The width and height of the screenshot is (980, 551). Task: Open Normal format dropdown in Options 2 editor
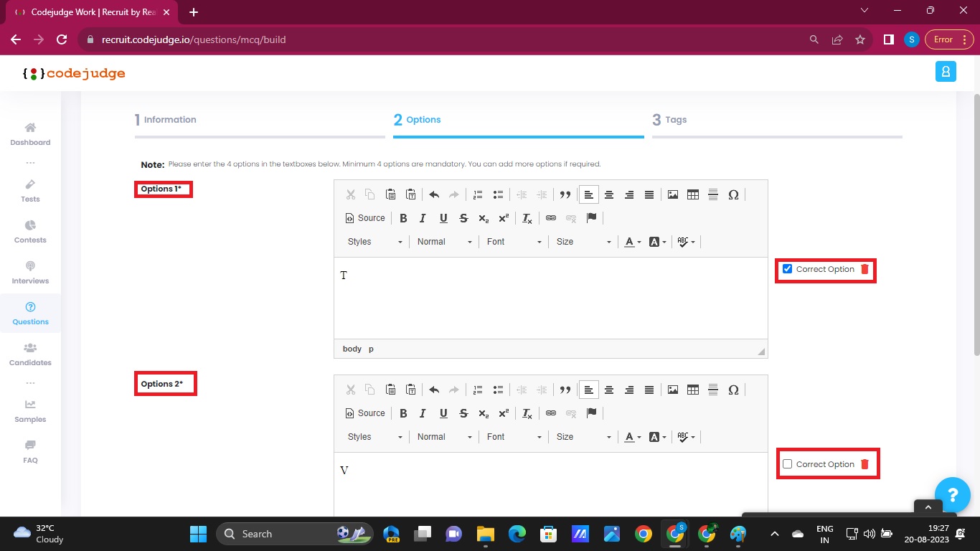[x=445, y=437]
